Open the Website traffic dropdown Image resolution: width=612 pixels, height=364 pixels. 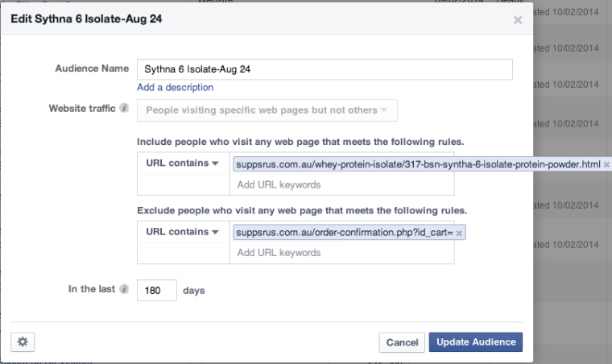tap(267, 110)
